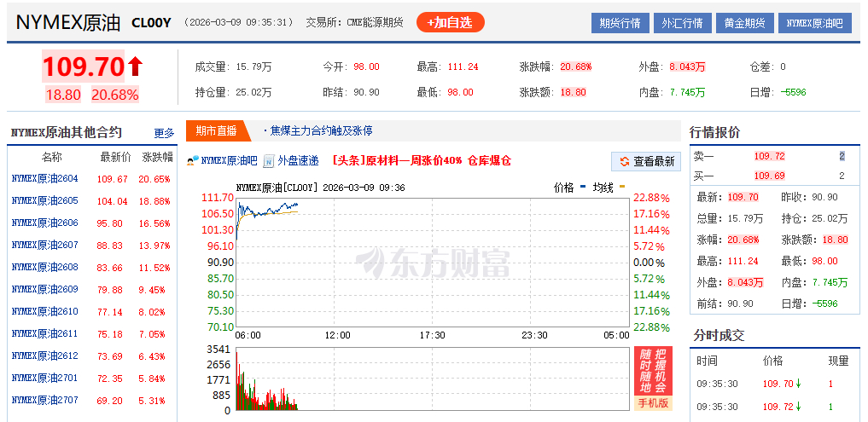Open 外盘速递 link

[x=298, y=161]
